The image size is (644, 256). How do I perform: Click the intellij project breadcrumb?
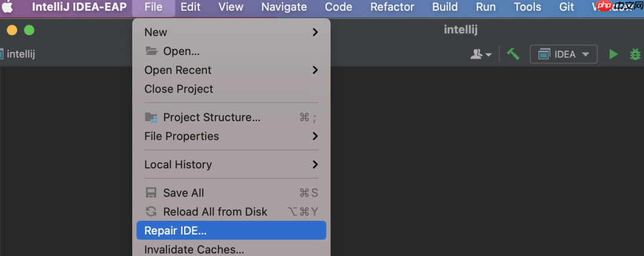(x=19, y=54)
